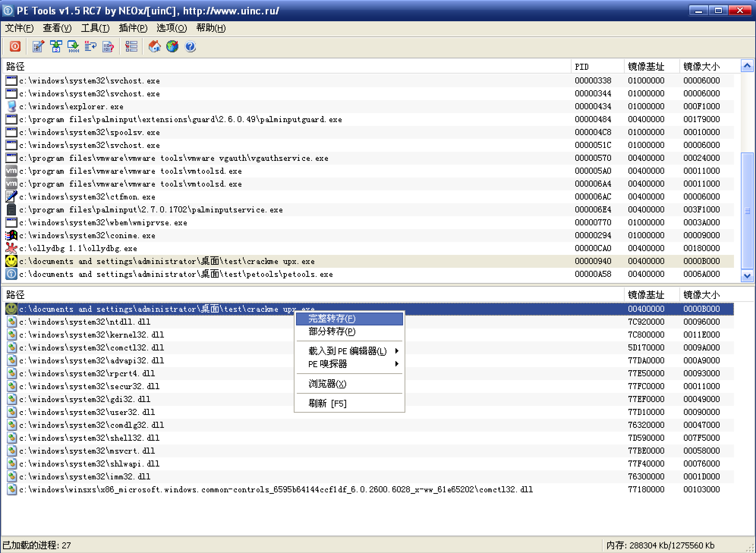Open the 文件(F) menu
Viewport: 756px width, 553px height.
19,28
